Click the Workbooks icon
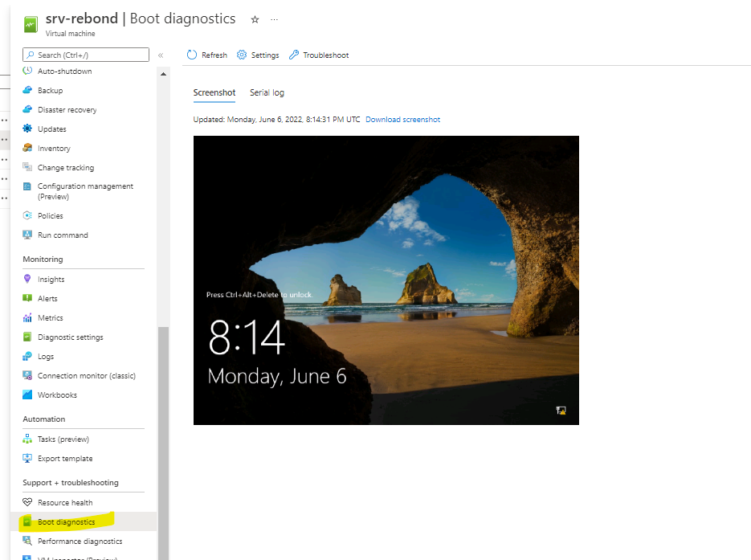The image size is (751, 560). pos(27,394)
